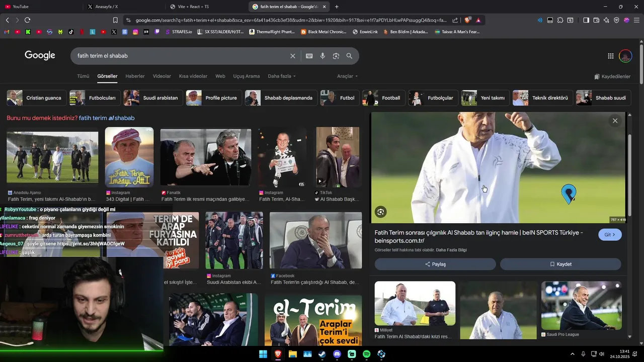Screen dimensions: 644x362
Task: Bookmark this page icon in address bar
Action: pos(115,20)
